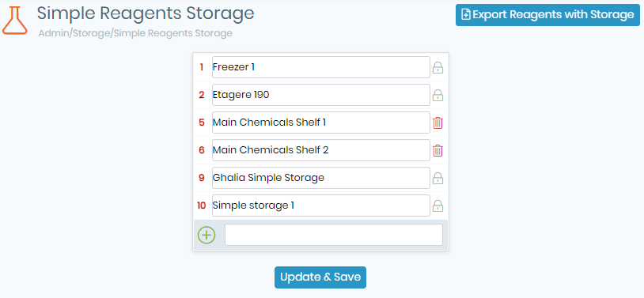Select the Ghalia Simple Storage text field
The height and width of the screenshot is (298, 644).
(320, 178)
